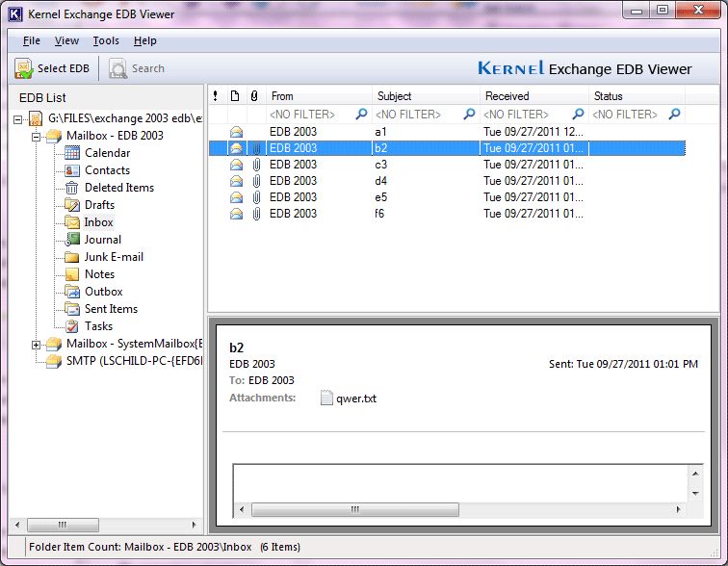Sort by the Received column header

533,96
